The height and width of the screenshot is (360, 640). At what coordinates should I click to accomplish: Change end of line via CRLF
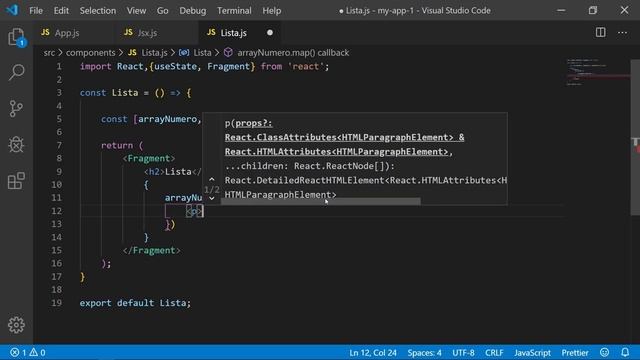(494, 352)
